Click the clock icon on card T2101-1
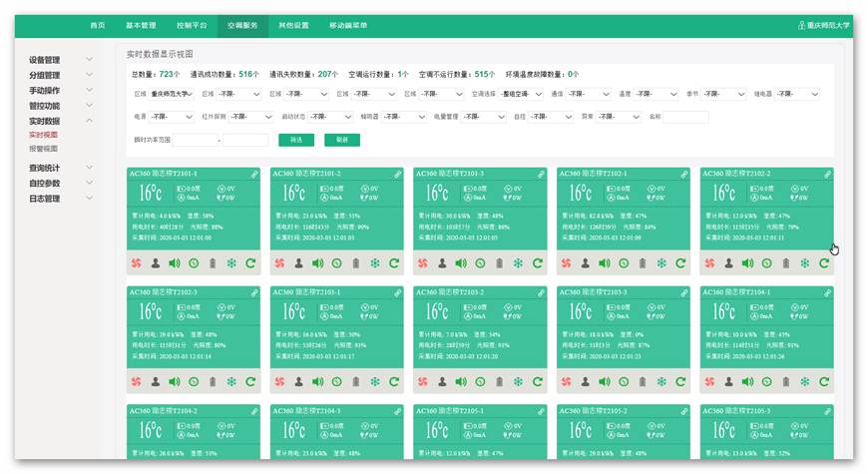The width and height of the screenshot is (868, 474). coord(194,263)
